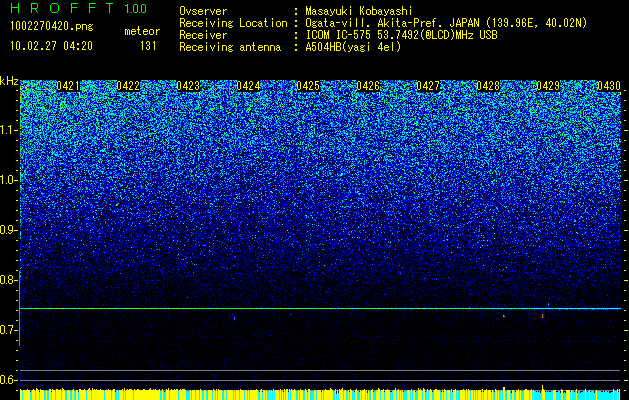Click the 0423 time marker

(188, 86)
